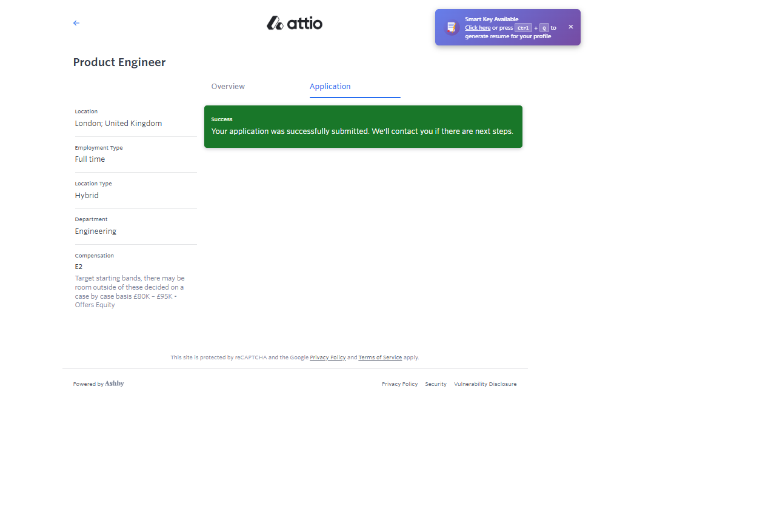Click the Q key badge in notification
774x532 pixels.
point(544,28)
